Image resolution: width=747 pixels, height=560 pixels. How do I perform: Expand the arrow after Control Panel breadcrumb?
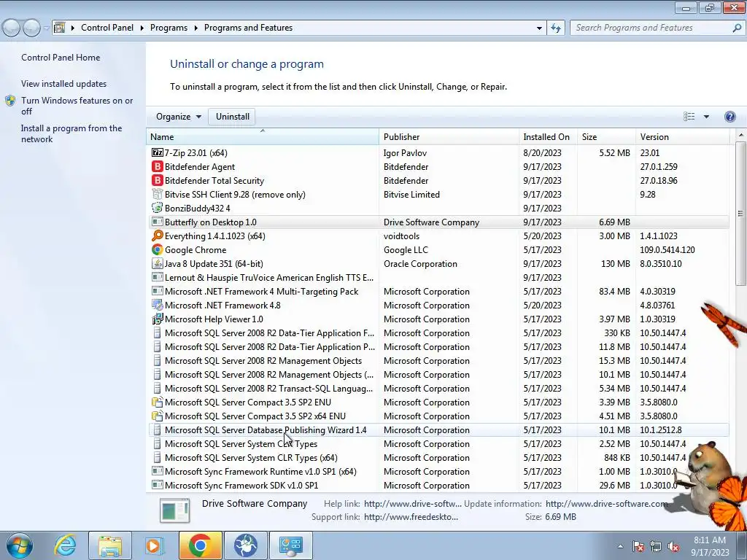click(x=142, y=28)
